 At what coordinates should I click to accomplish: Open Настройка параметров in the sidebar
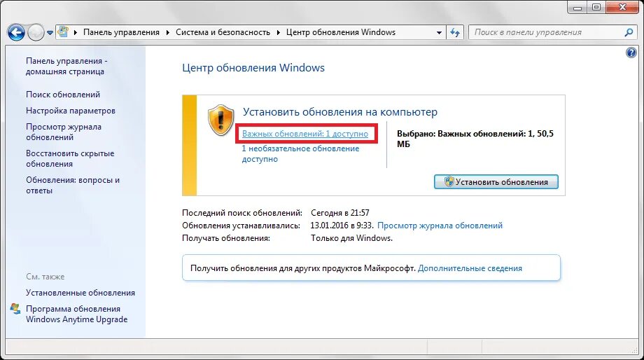[71, 111]
